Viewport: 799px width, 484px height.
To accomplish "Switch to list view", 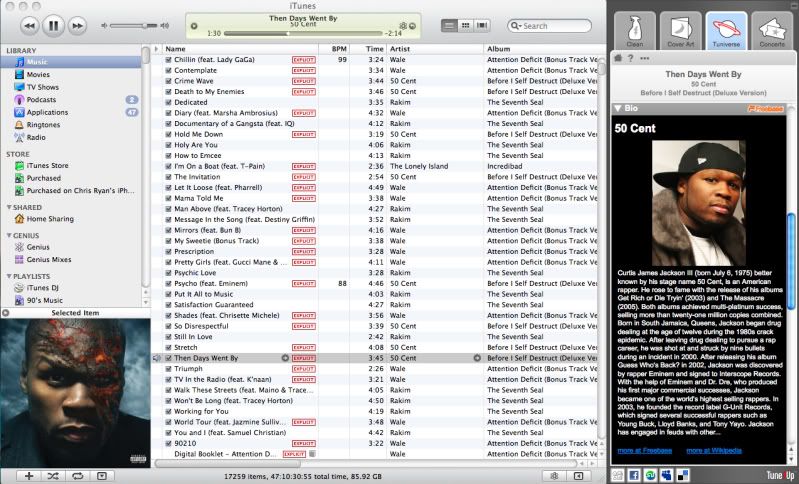I will 449,25.
